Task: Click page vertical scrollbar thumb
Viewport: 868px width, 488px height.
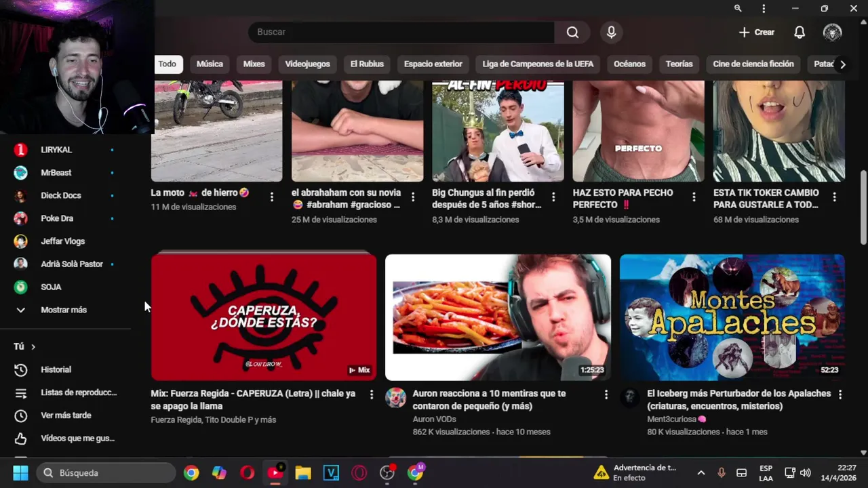Action: click(863, 207)
